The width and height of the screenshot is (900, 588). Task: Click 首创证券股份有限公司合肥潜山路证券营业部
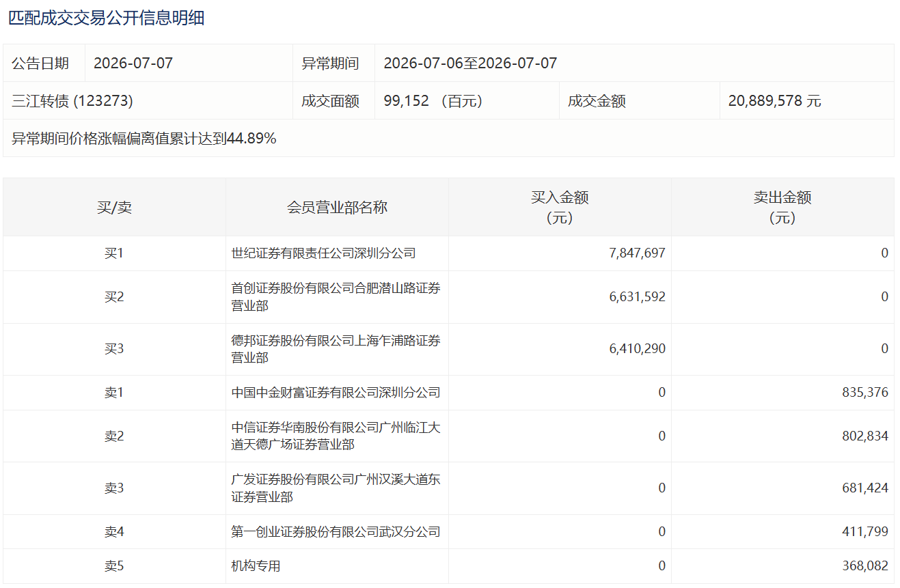tap(336, 297)
